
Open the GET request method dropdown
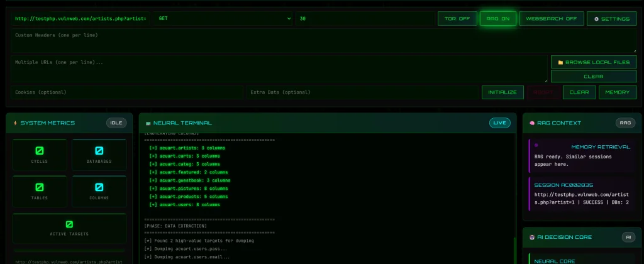click(223, 19)
